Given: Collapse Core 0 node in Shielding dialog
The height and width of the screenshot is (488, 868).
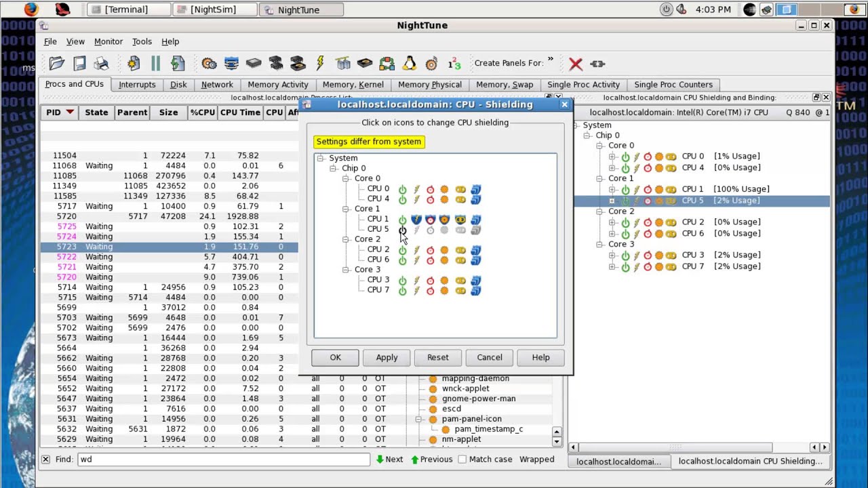Looking at the screenshot, I should tap(346, 178).
